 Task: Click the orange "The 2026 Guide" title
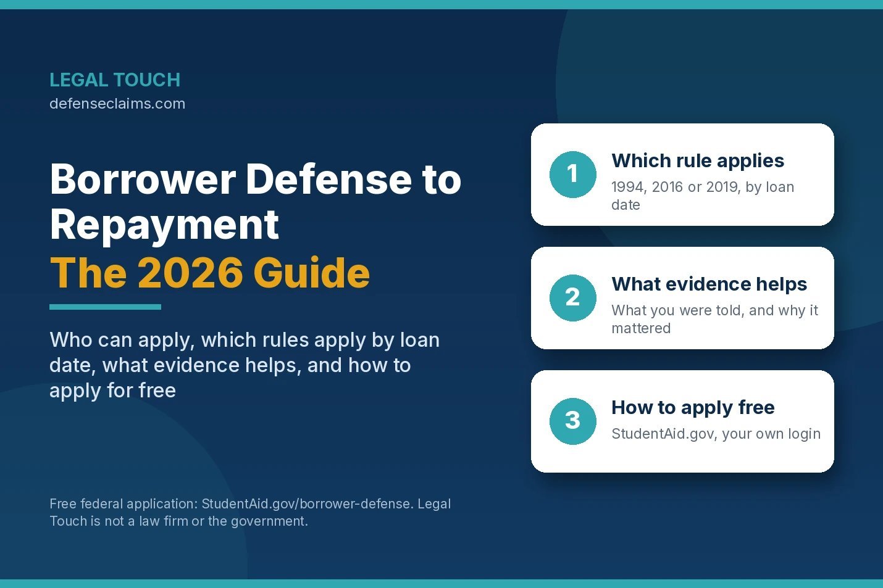pyautogui.click(x=210, y=273)
